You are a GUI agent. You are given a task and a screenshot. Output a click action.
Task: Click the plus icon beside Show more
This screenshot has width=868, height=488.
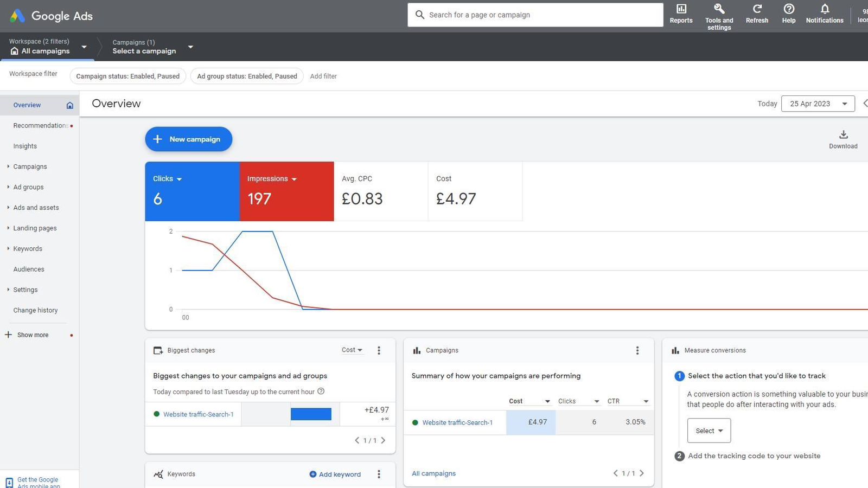click(x=8, y=335)
